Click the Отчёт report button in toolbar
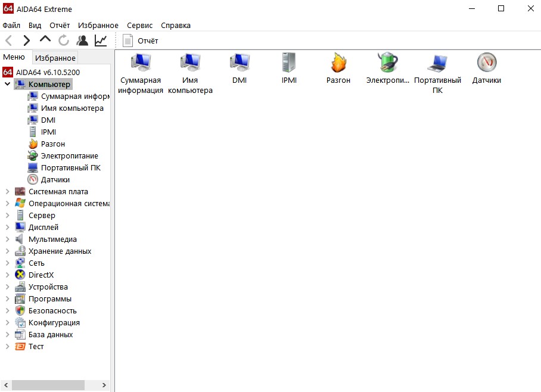Screen dimensions: 541x392 coord(141,41)
